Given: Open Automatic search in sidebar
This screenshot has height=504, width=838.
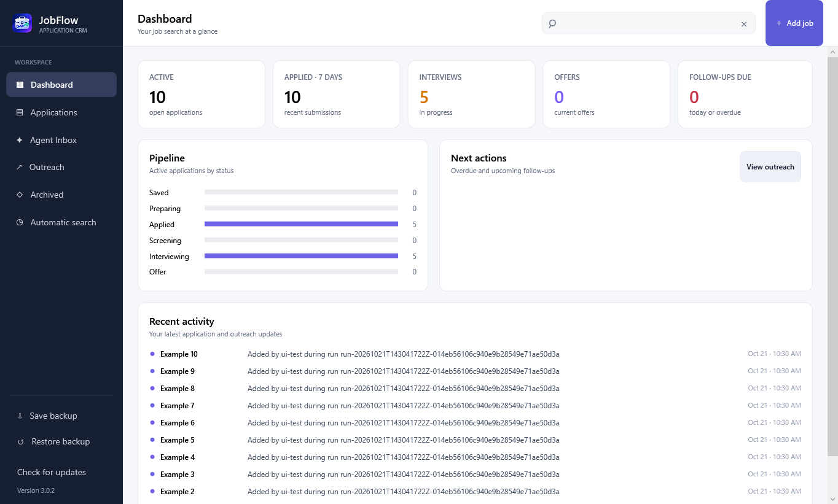Looking at the screenshot, I should (61, 222).
